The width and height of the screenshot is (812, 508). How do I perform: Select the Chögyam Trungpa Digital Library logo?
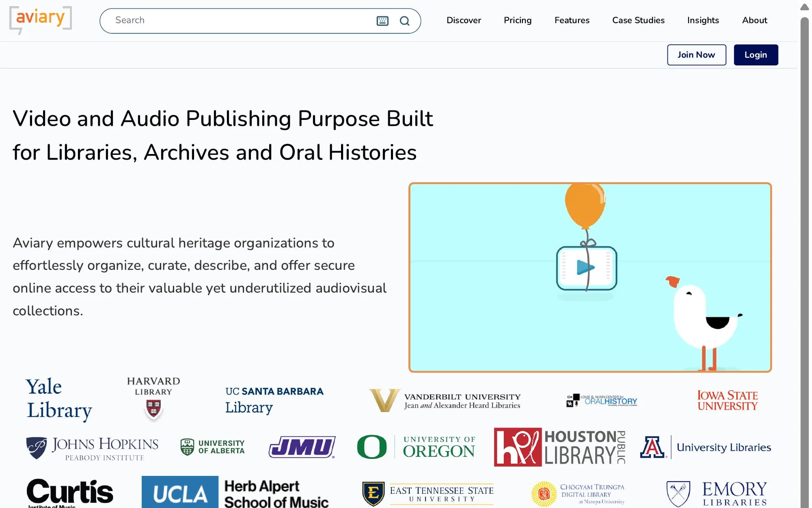point(578,494)
